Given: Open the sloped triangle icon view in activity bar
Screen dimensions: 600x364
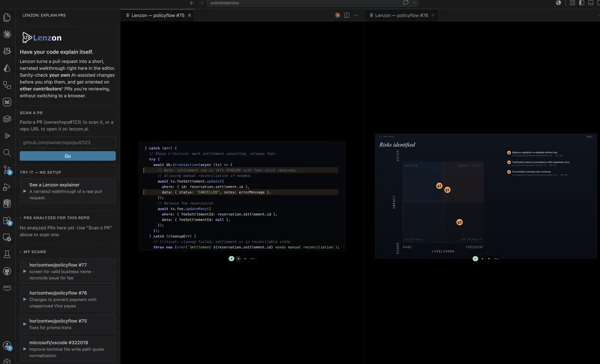Looking at the screenshot, I should coord(7,68).
